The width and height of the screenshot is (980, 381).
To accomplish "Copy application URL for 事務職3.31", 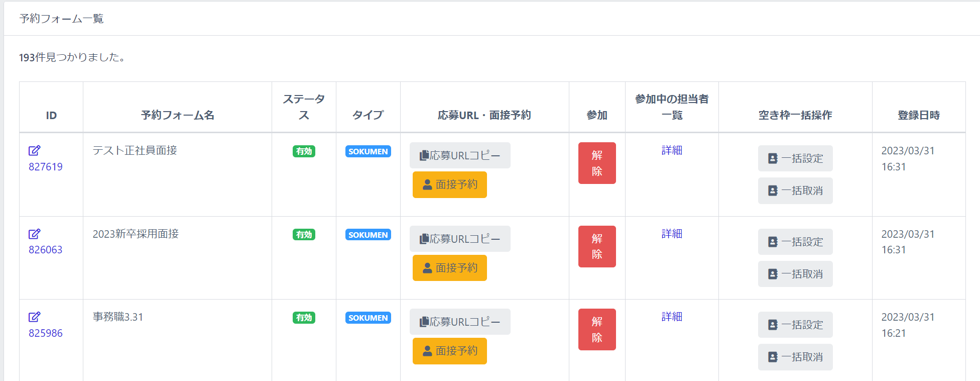I will (x=460, y=322).
